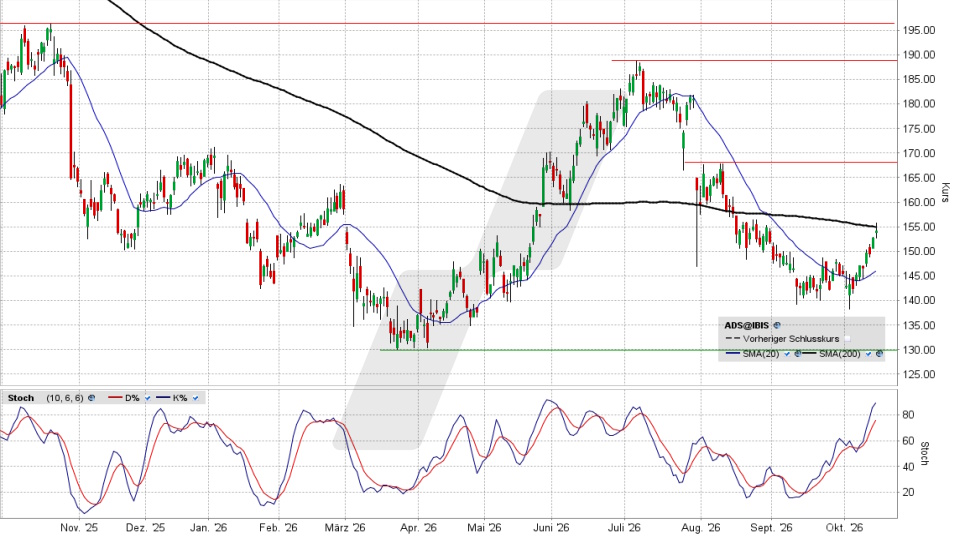This screenshot has height=540, width=960.
Task: Click the D% legend label
Action: (132, 398)
